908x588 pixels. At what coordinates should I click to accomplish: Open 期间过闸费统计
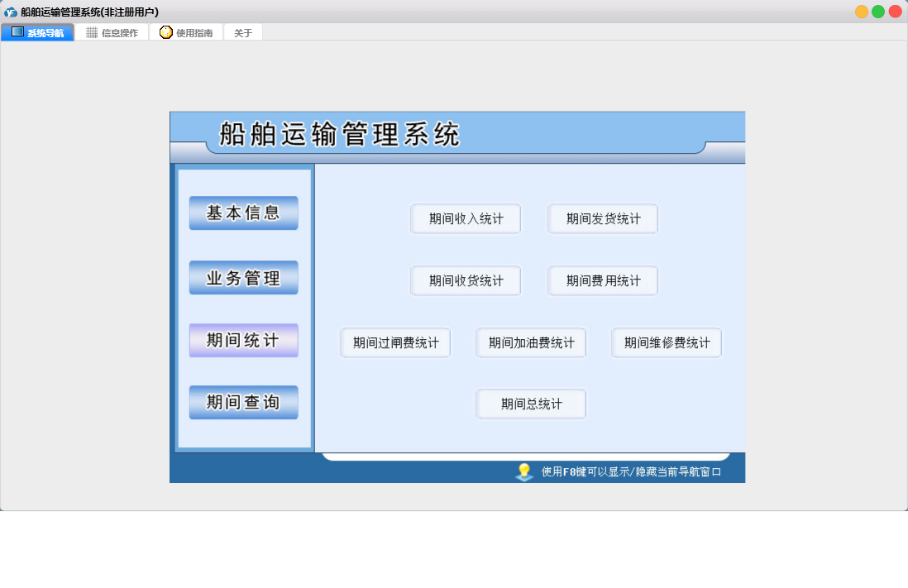[395, 342]
